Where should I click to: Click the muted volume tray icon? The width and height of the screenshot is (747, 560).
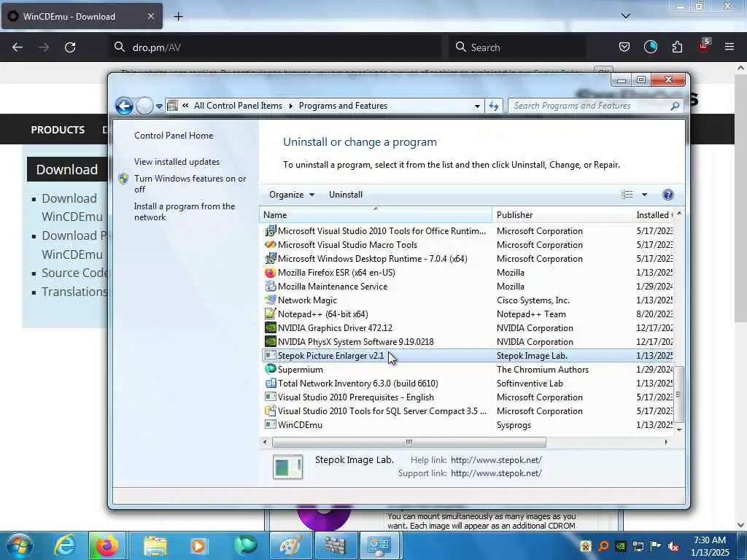pyautogui.click(x=673, y=547)
